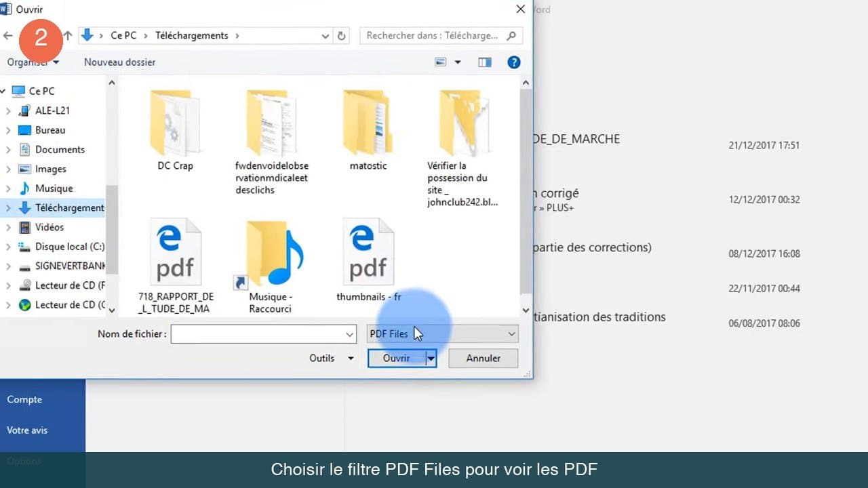
Task: Click Nouveau dossier in the toolbar
Action: [119, 62]
